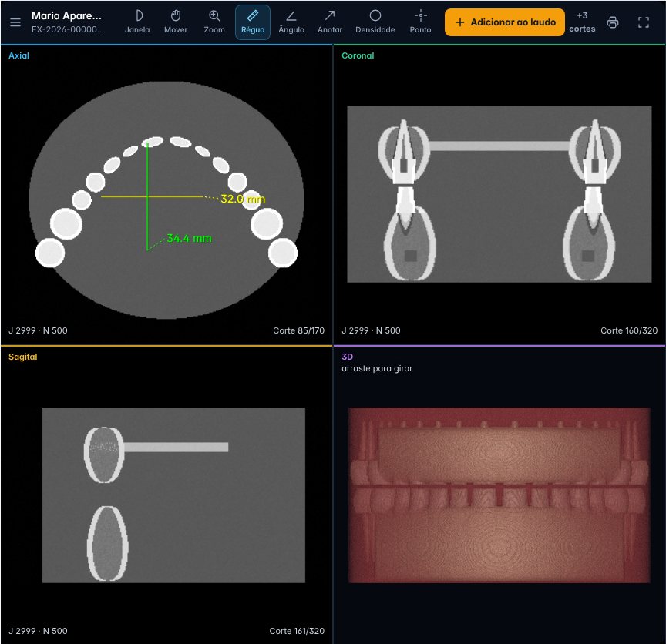Click Adicionar ao laudo button
The width and height of the screenshot is (666, 644).
tap(505, 22)
